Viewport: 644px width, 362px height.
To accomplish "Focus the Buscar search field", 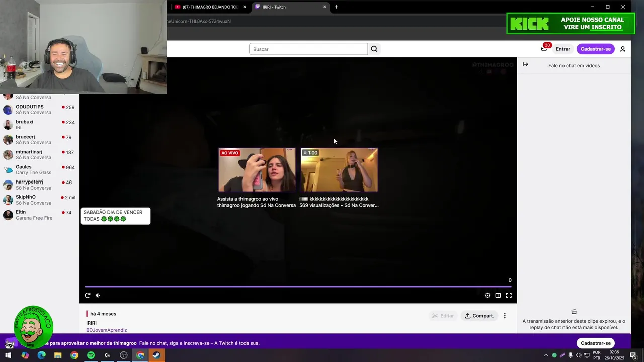I will 308,49.
